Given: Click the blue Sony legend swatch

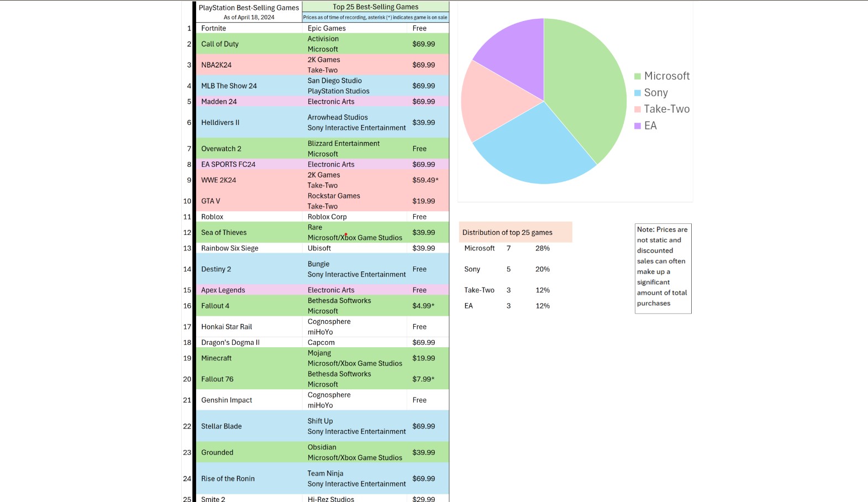Looking at the screenshot, I should coord(638,93).
